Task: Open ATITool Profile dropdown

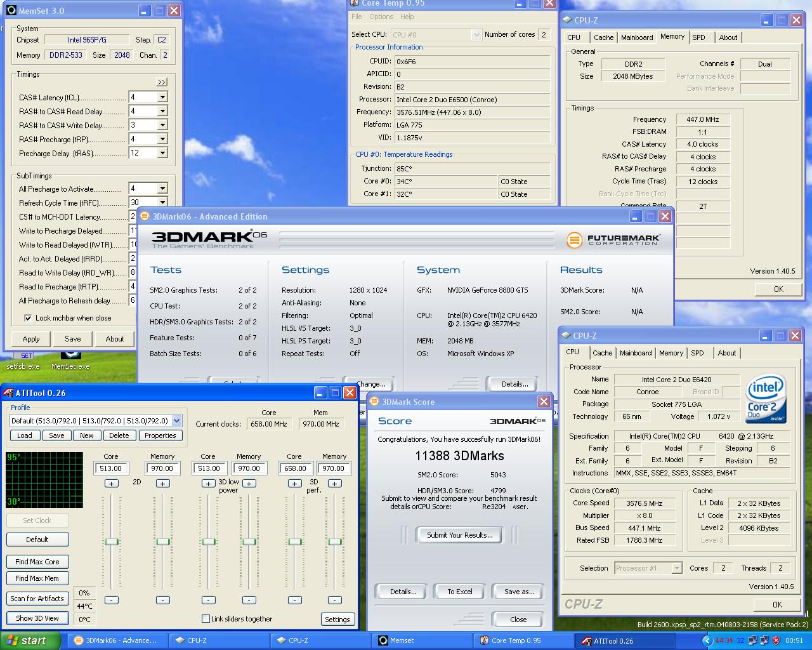Action: click(x=176, y=421)
